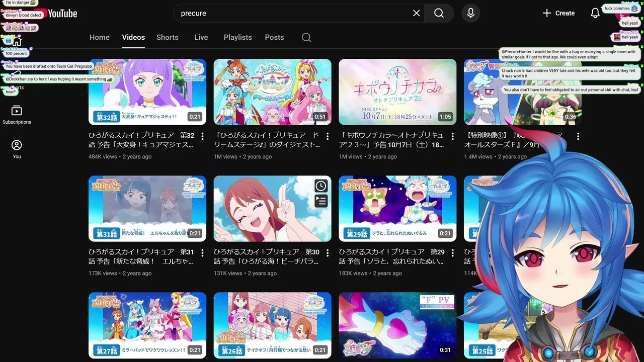
Task: Open title ひろがるスカイ！プリキュア 第32話 予告
Action: pos(141,140)
